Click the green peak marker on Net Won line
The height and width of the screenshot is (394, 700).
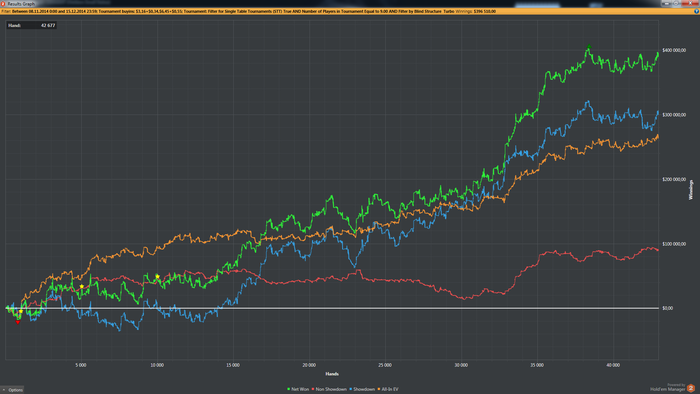(589, 47)
